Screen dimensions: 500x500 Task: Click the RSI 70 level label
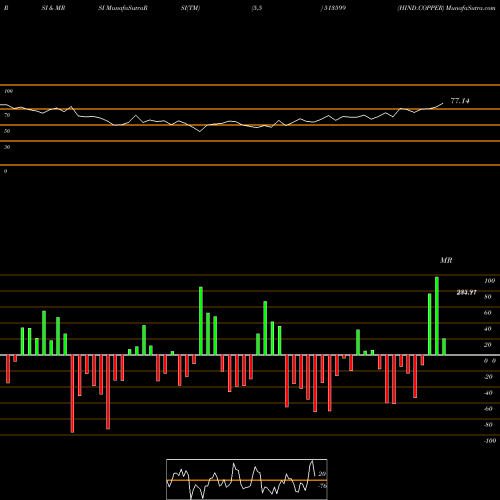(x=7, y=115)
